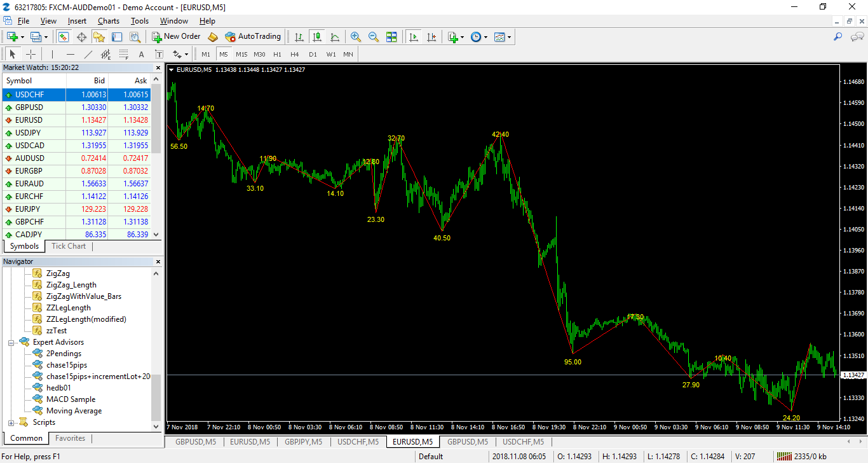Click the connection status 2335/0 kb
The height and width of the screenshot is (463, 868).
[801, 457]
